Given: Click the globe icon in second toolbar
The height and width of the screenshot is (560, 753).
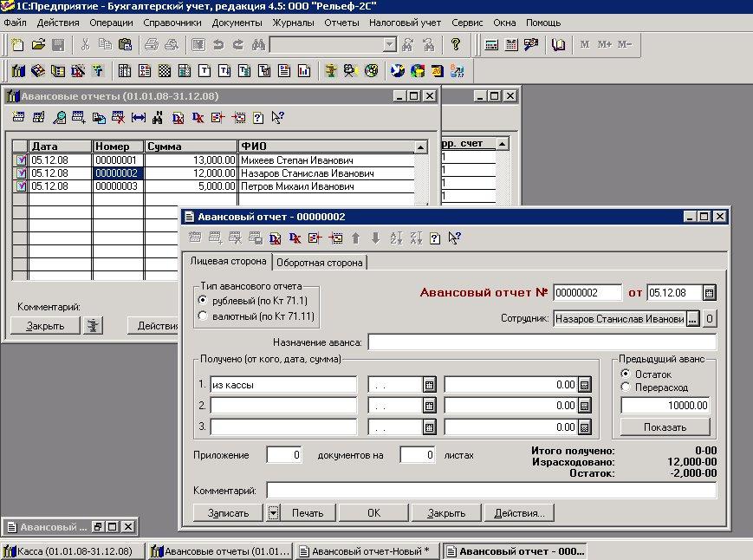Looking at the screenshot, I should (397, 71).
